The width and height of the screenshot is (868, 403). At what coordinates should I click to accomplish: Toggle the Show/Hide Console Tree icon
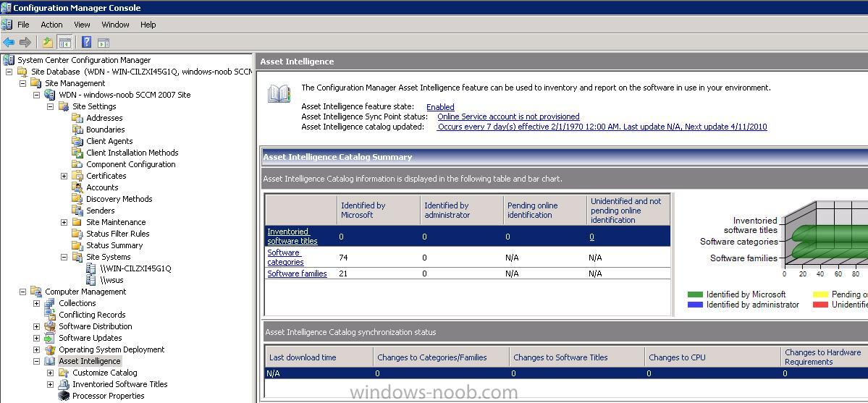point(64,43)
